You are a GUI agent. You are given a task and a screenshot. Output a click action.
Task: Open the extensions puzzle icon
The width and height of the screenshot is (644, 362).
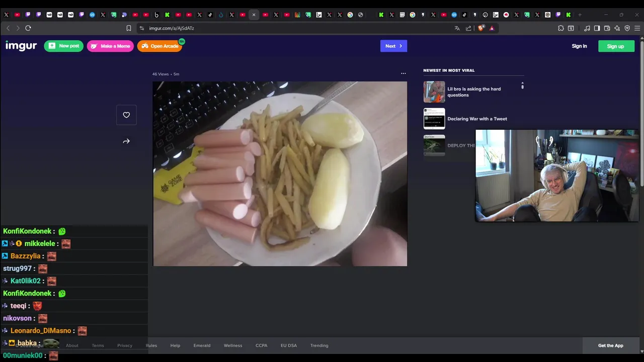pyautogui.click(x=561, y=28)
